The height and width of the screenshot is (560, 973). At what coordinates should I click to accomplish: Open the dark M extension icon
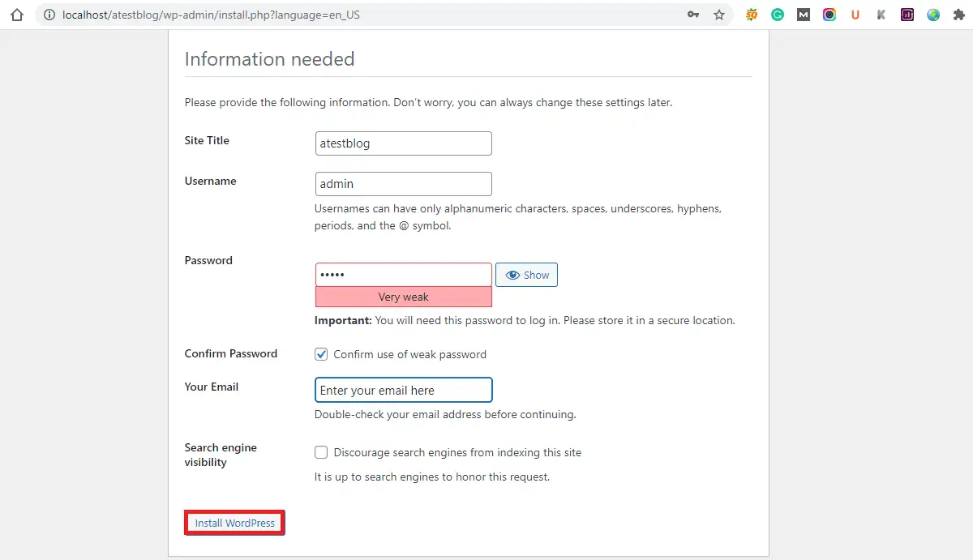804,15
